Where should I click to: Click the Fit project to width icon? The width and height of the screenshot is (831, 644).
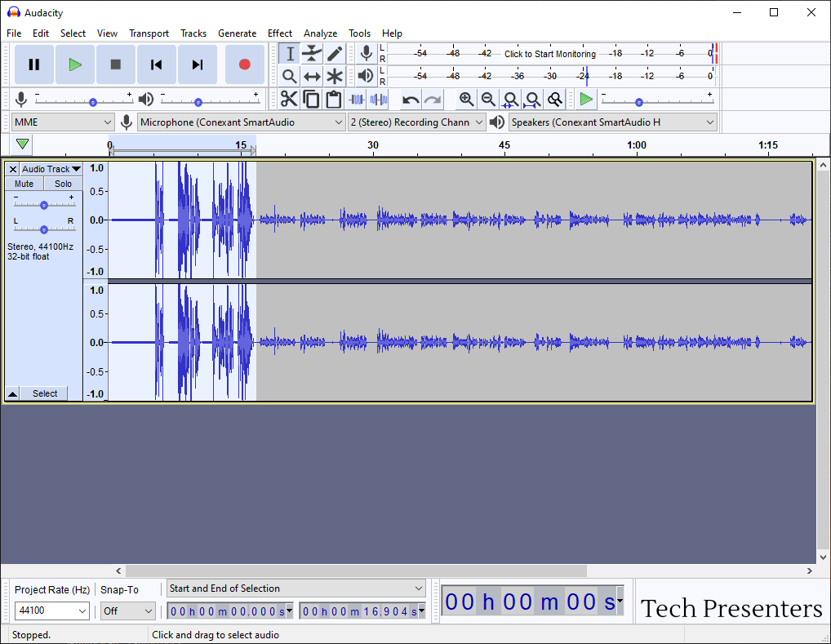pyautogui.click(x=532, y=99)
